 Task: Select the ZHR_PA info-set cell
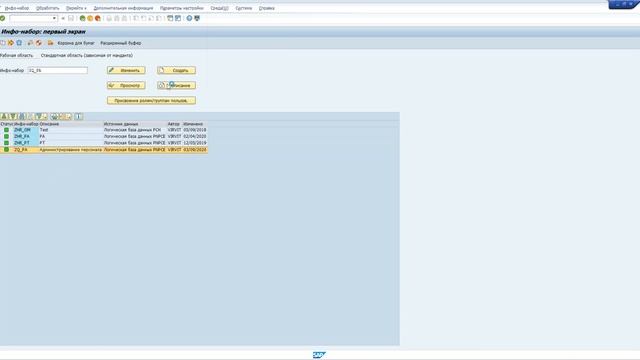click(x=27, y=136)
